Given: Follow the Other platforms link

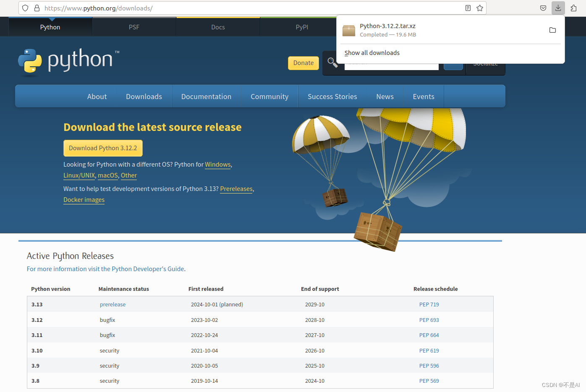Looking at the screenshot, I should (129, 175).
